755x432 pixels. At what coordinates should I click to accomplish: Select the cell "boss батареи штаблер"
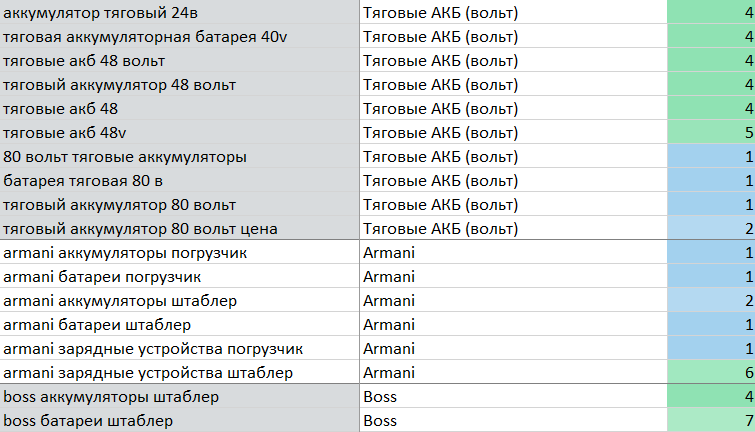coord(180,421)
